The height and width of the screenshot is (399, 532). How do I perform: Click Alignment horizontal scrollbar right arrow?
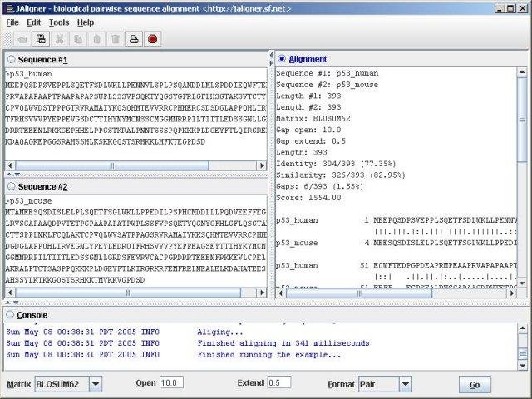click(x=512, y=293)
